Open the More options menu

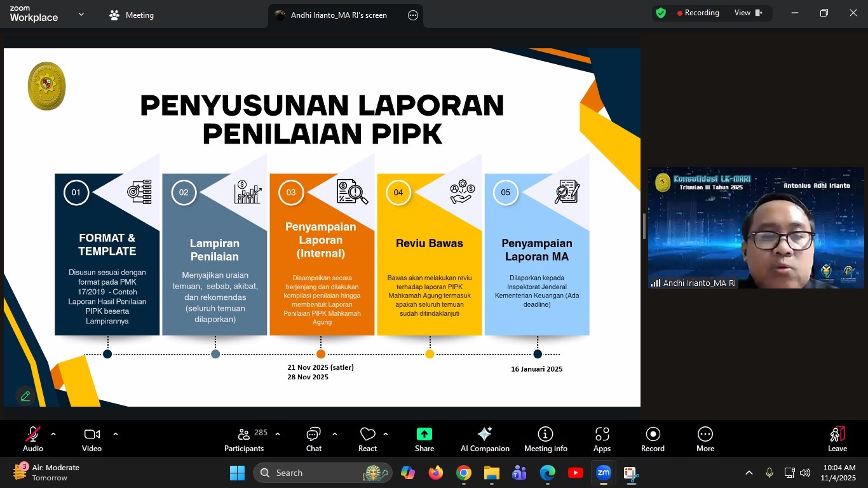click(705, 439)
